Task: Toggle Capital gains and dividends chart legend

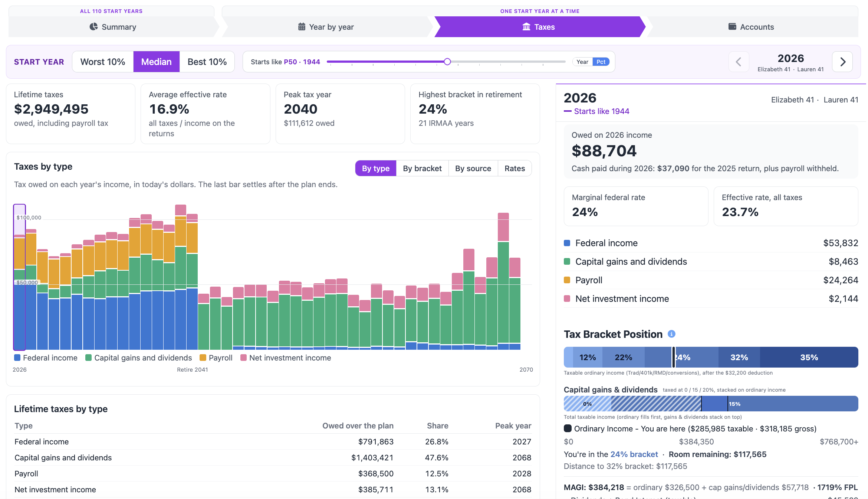Action: click(139, 358)
